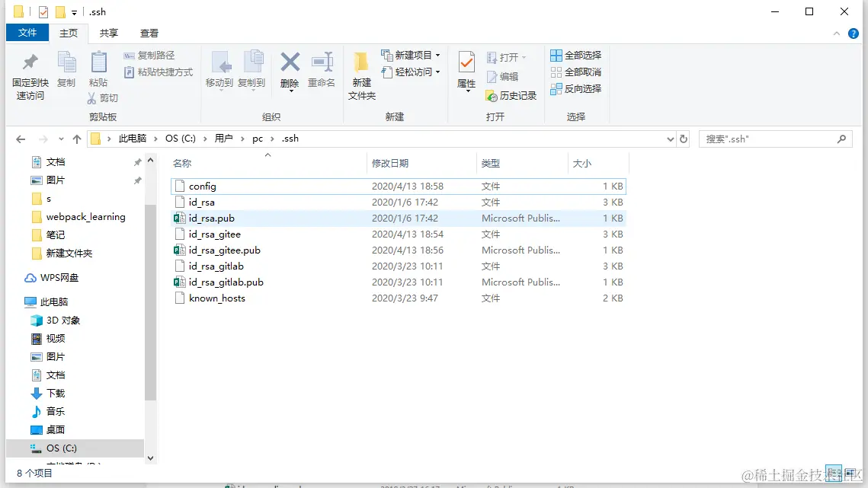Open Recent locations dropdown arrow
This screenshot has height=488, width=868.
click(61, 139)
